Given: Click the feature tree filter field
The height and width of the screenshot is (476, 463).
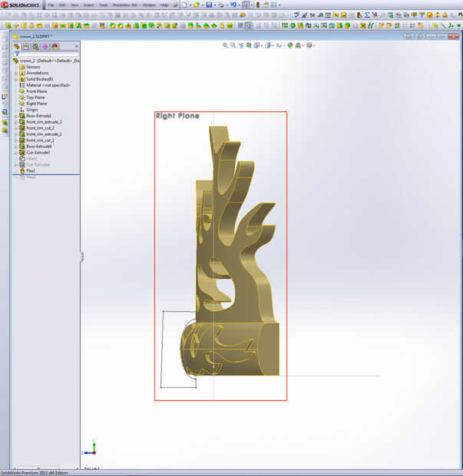Looking at the screenshot, I should 47,54.
